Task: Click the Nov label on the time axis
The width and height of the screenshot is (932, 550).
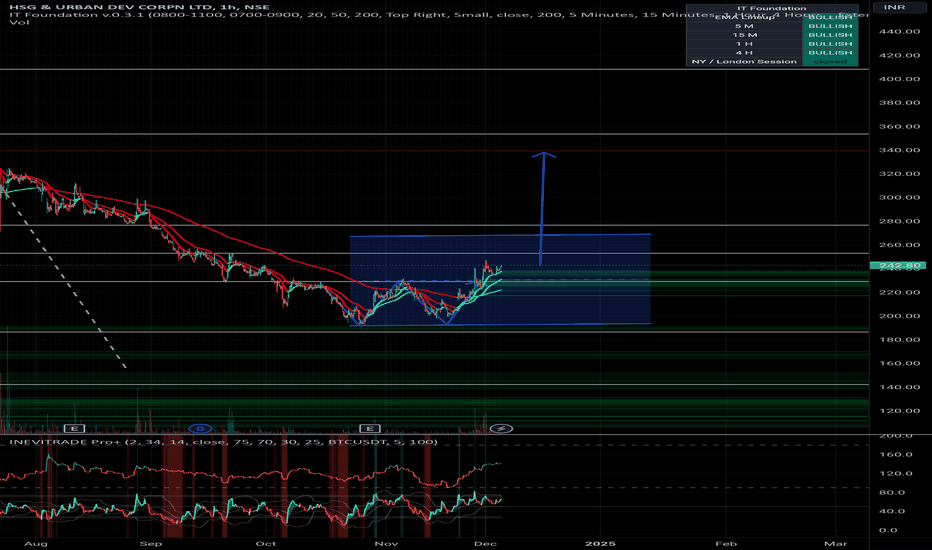Action: [386, 543]
